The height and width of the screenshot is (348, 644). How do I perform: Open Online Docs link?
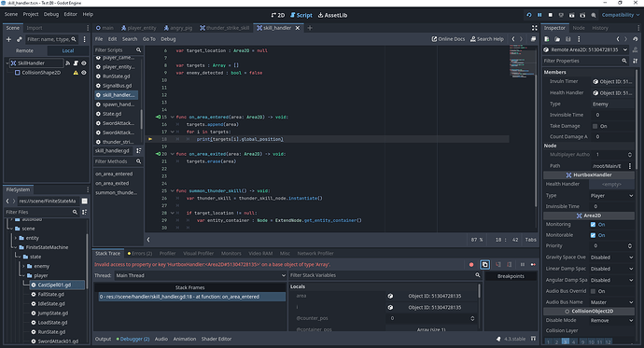[448, 39]
